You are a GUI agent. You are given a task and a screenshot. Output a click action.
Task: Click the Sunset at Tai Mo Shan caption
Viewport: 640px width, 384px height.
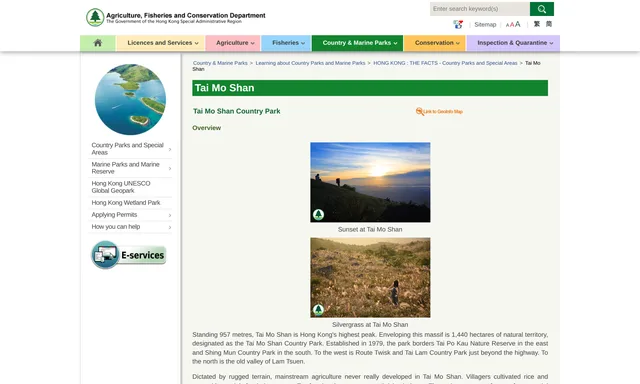click(x=370, y=229)
